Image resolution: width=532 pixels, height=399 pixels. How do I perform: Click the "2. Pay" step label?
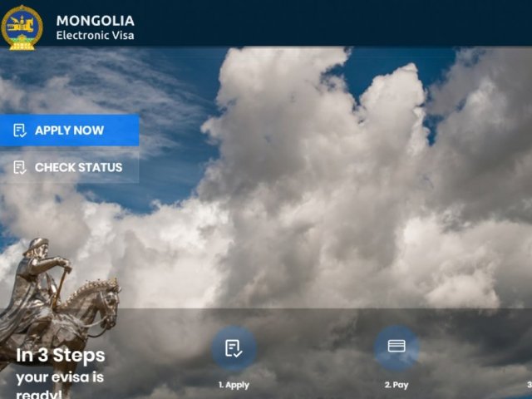point(397,385)
